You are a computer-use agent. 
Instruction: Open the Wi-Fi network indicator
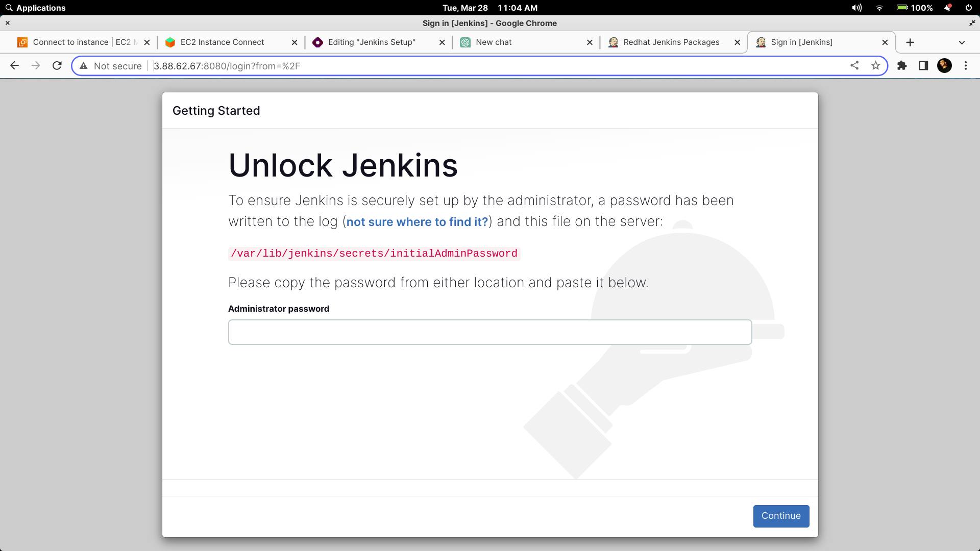coord(879,8)
